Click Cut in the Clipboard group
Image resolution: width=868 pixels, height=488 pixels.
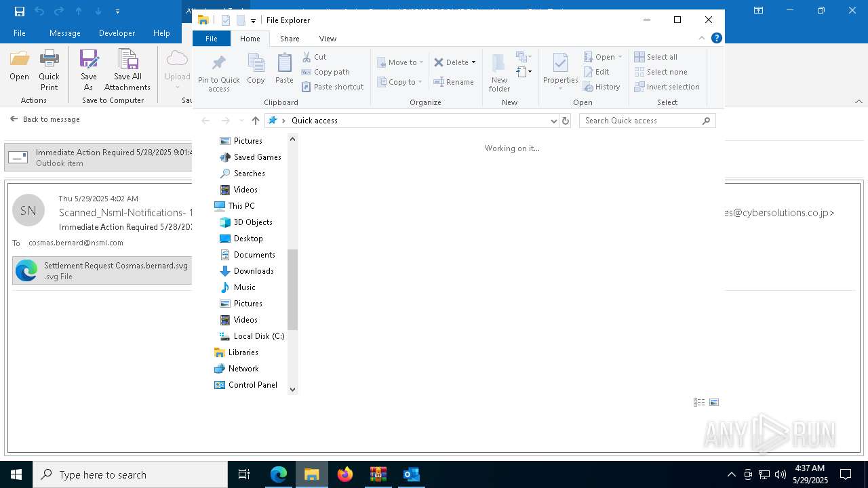pyautogui.click(x=314, y=57)
